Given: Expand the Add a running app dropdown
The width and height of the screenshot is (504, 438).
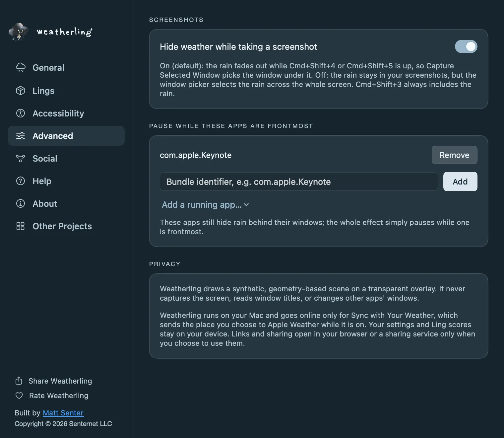Looking at the screenshot, I should (205, 205).
